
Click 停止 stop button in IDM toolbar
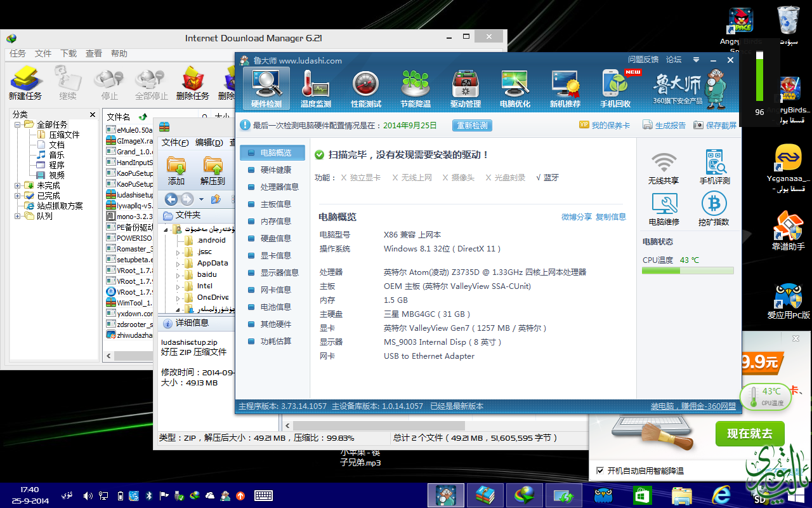(x=110, y=83)
